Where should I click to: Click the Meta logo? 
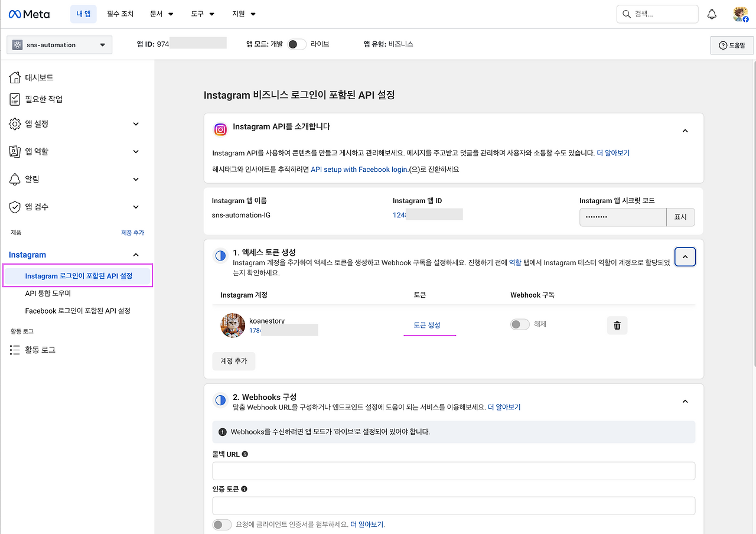(29, 14)
